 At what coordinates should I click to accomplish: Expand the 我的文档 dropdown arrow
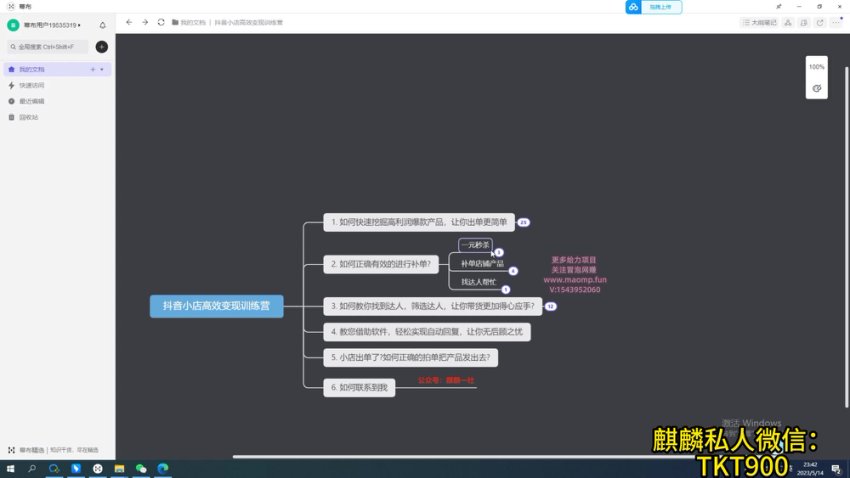click(102, 70)
